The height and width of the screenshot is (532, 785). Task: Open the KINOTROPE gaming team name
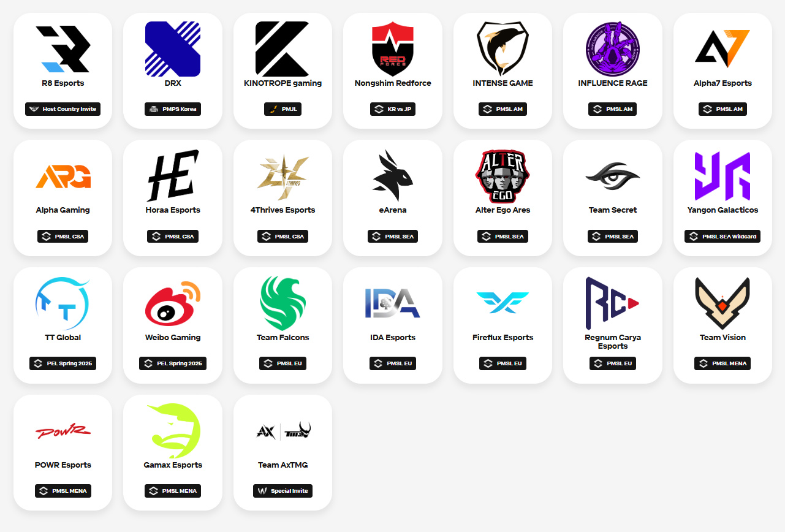(x=283, y=83)
